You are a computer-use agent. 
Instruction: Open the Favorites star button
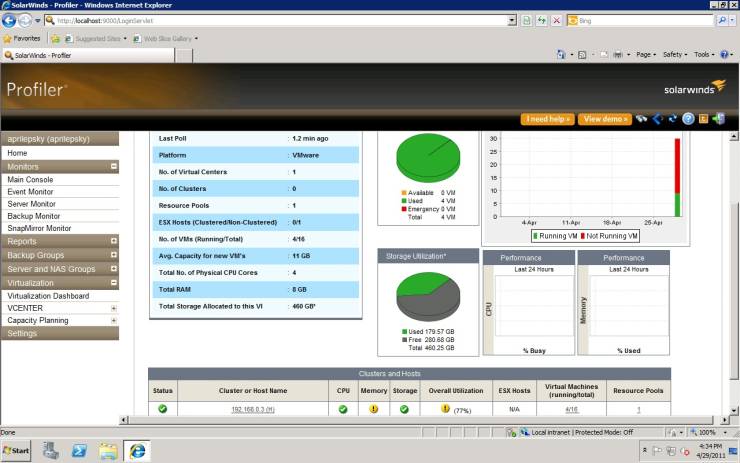click(22, 39)
